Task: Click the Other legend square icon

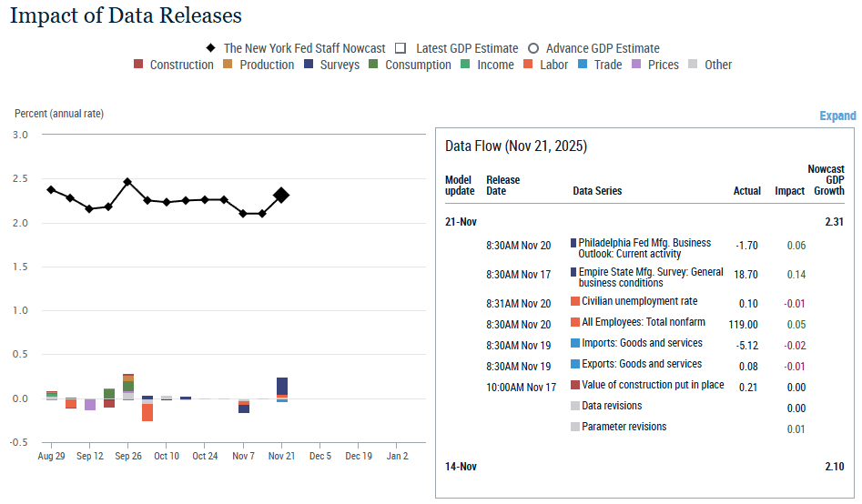Action: 694,65
